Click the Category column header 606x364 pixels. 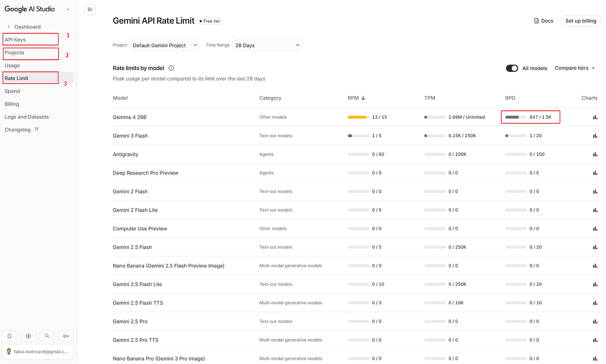pos(270,98)
